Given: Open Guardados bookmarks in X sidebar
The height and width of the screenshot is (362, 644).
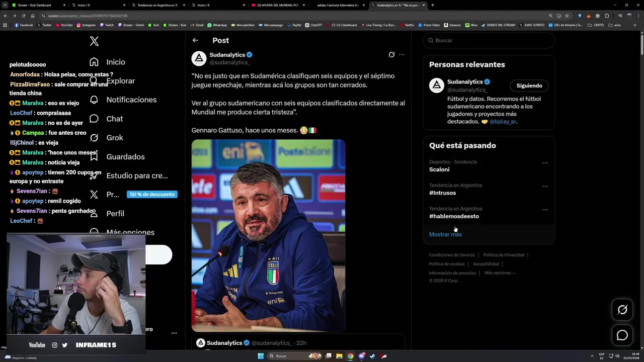Looking at the screenshot, I should click(x=125, y=157).
